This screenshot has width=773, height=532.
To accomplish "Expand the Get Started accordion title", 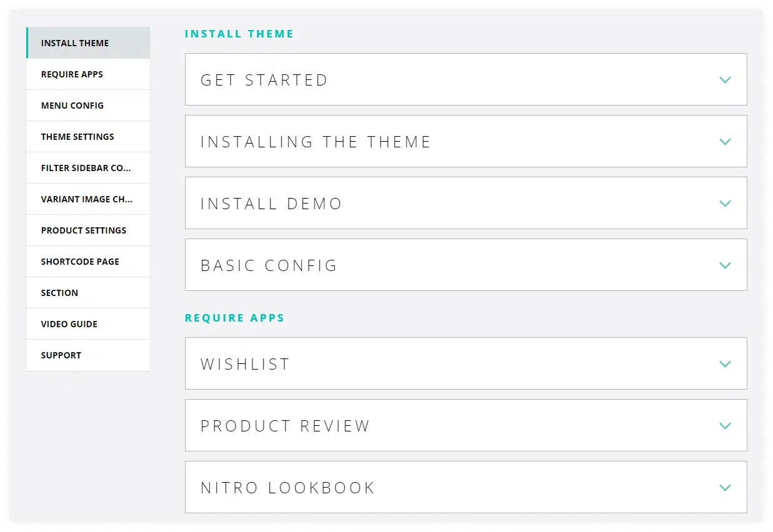I will pos(264,80).
